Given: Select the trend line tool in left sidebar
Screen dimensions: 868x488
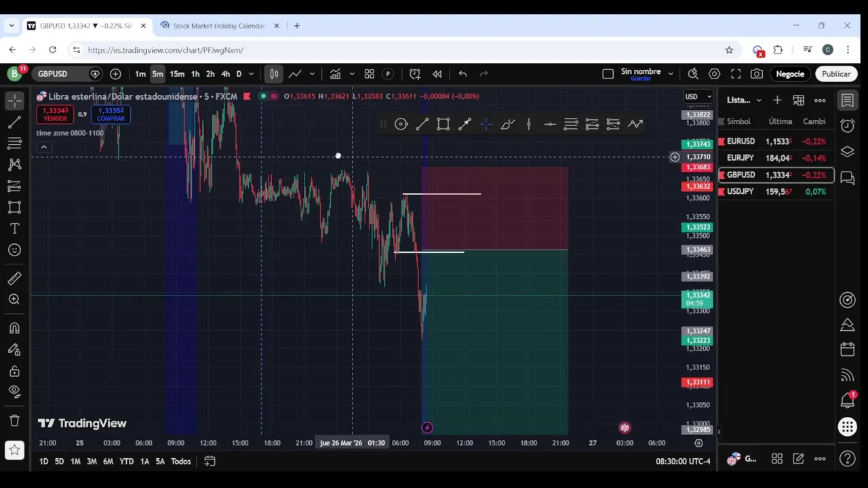Looking at the screenshot, I should coord(14,122).
